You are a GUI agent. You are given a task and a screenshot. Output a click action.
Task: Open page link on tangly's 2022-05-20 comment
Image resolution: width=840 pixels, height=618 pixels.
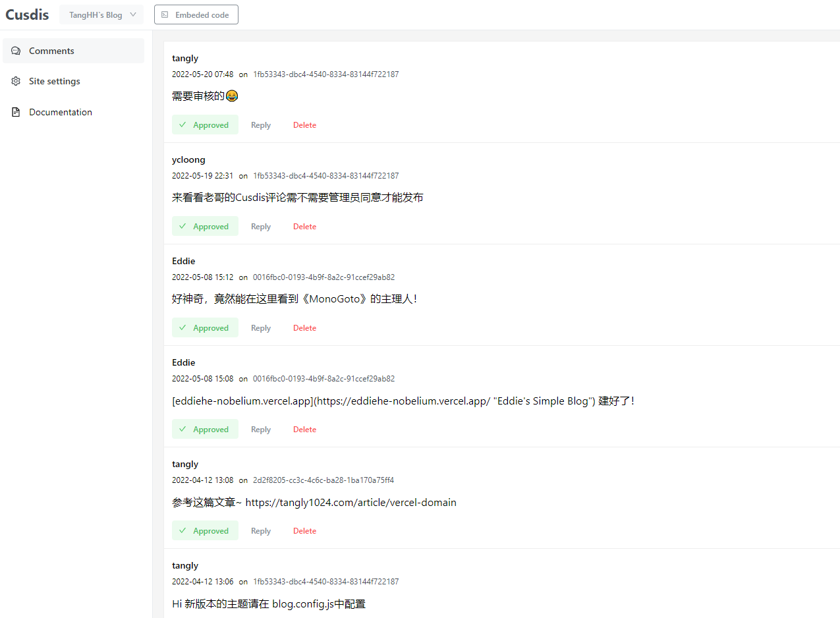coord(325,74)
